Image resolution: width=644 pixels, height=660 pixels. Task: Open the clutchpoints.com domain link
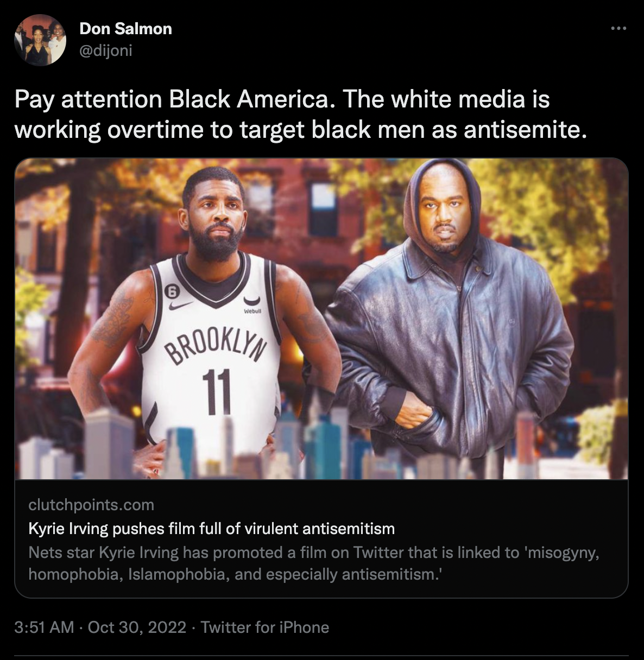(91, 505)
